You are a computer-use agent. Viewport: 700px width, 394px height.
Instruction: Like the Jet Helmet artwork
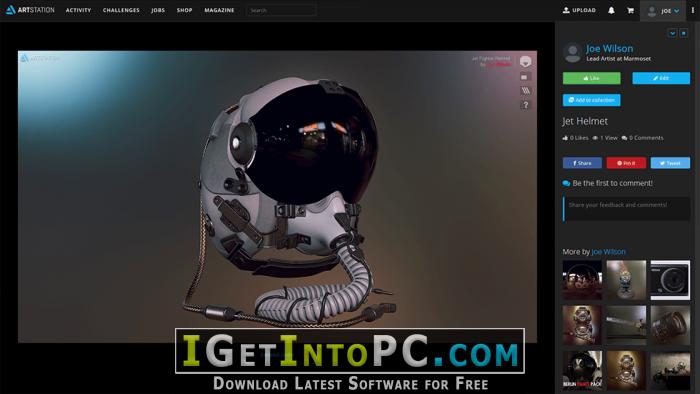click(592, 78)
